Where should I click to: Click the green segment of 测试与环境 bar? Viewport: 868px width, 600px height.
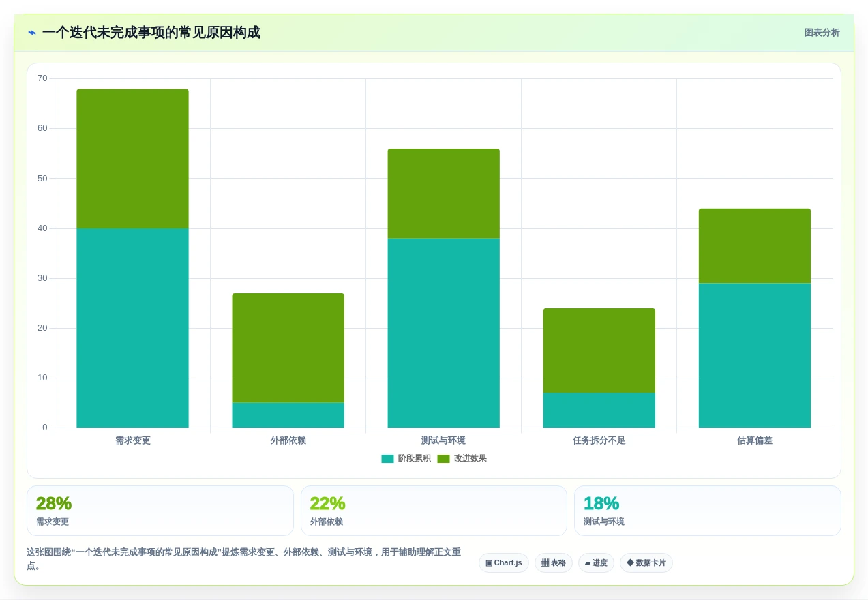443,194
